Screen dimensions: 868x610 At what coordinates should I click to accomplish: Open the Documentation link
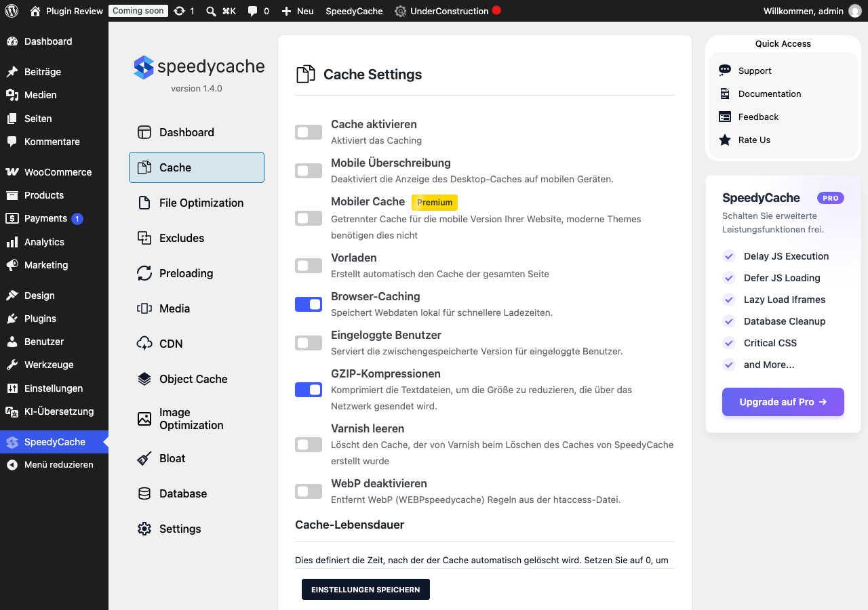[770, 94]
